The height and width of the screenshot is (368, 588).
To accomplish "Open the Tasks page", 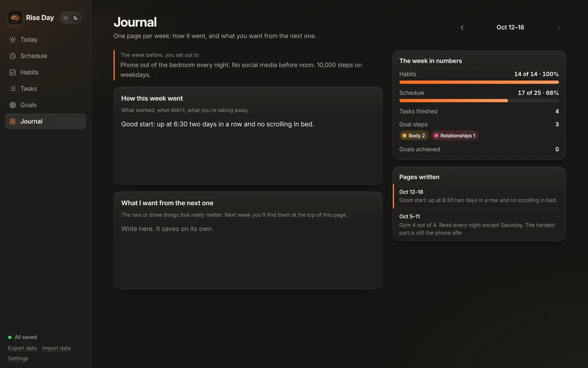I will pos(46,89).
